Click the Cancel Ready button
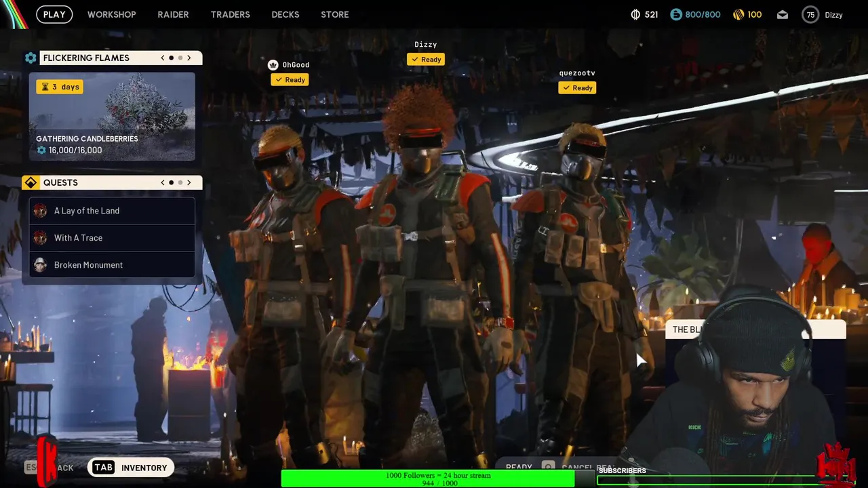This screenshot has height=488, width=868. 578,467
